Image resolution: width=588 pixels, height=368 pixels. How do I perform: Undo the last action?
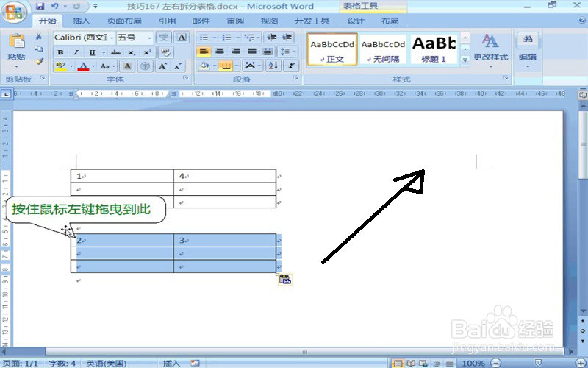click(55, 6)
